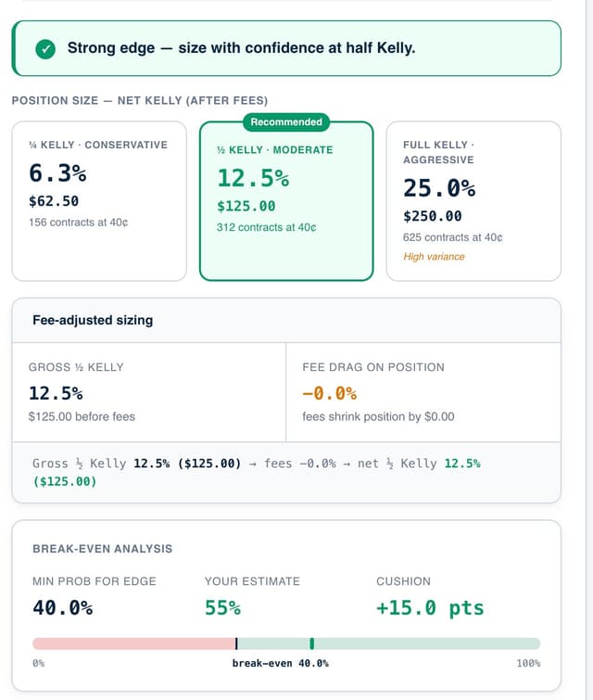Click the High variance warning label
The image size is (593, 700).
click(x=434, y=257)
